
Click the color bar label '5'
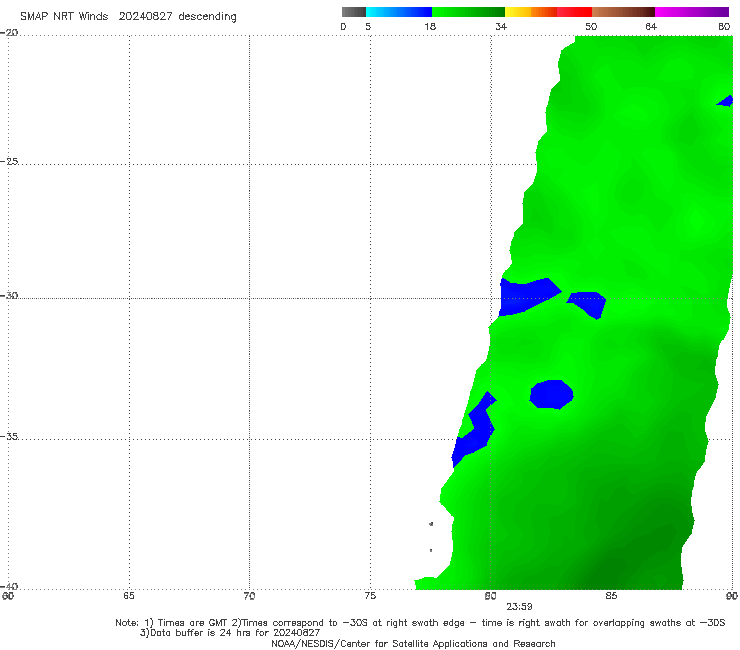click(x=368, y=26)
